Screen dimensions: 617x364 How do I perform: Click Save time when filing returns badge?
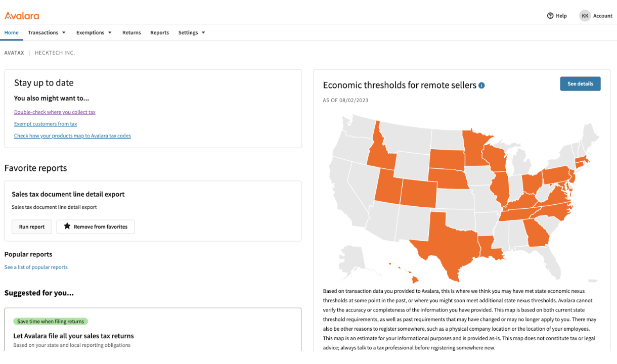pos(51,322)
